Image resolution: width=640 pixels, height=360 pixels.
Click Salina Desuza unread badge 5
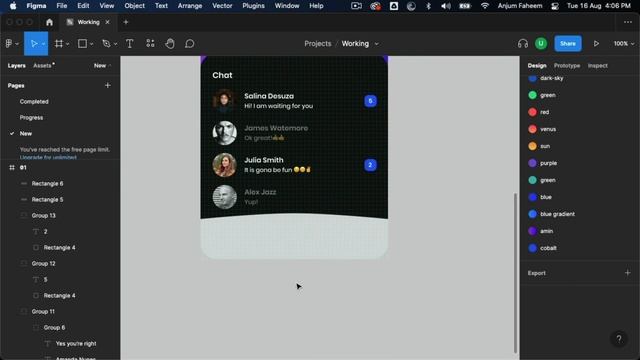pyautogui.click(x=370, y=101)
